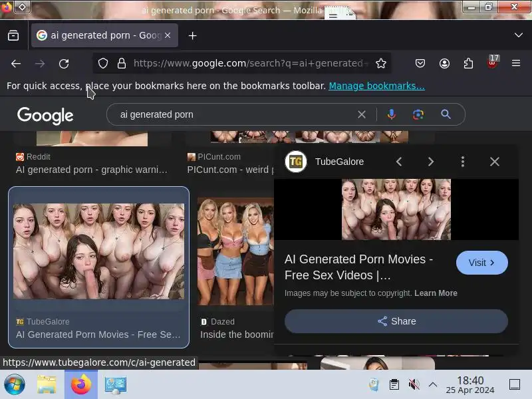Click show desktop button in taskbar

[515, 384]
